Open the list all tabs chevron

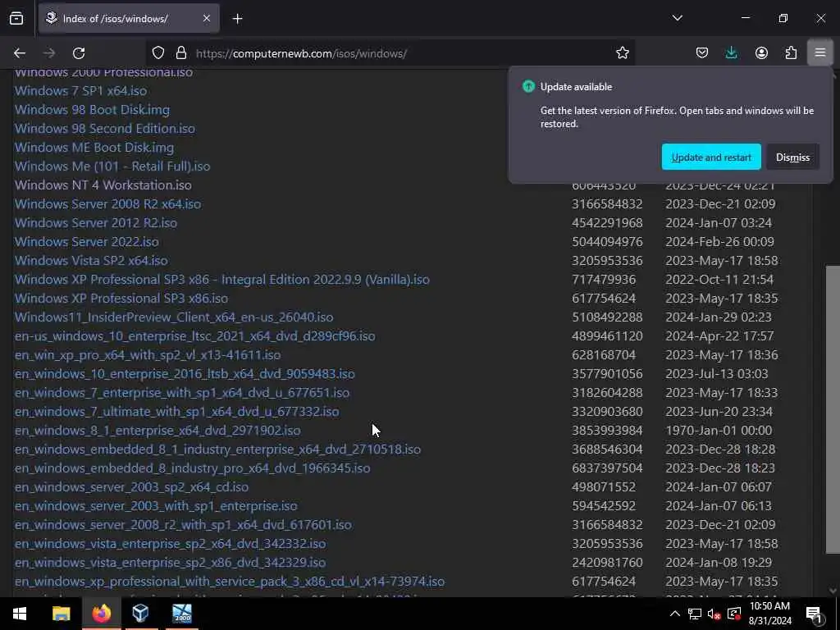677,18
